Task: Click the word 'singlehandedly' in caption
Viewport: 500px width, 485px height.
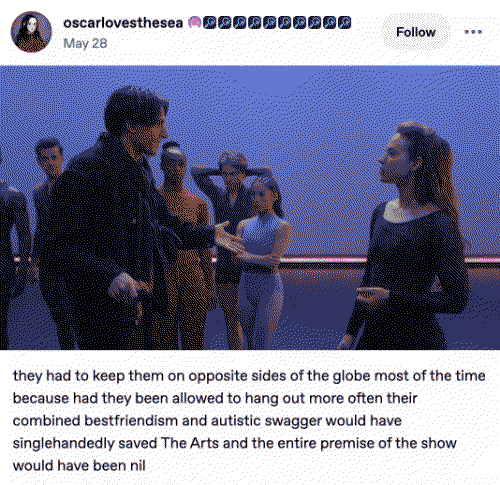Action: click(x=63, y=443)
